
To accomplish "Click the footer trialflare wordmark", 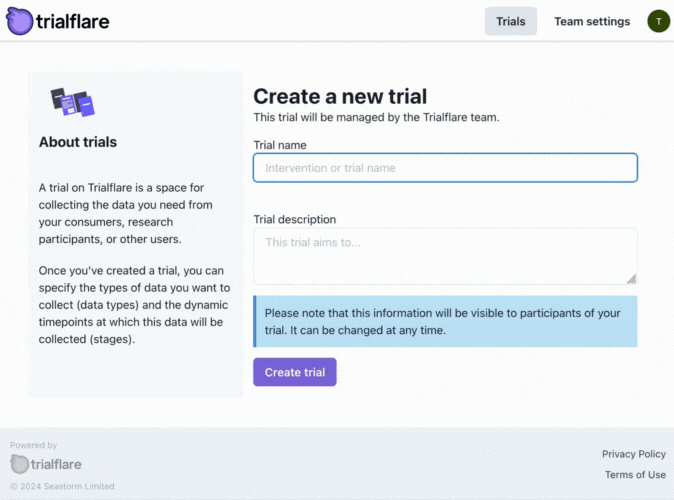I will 56,464.
